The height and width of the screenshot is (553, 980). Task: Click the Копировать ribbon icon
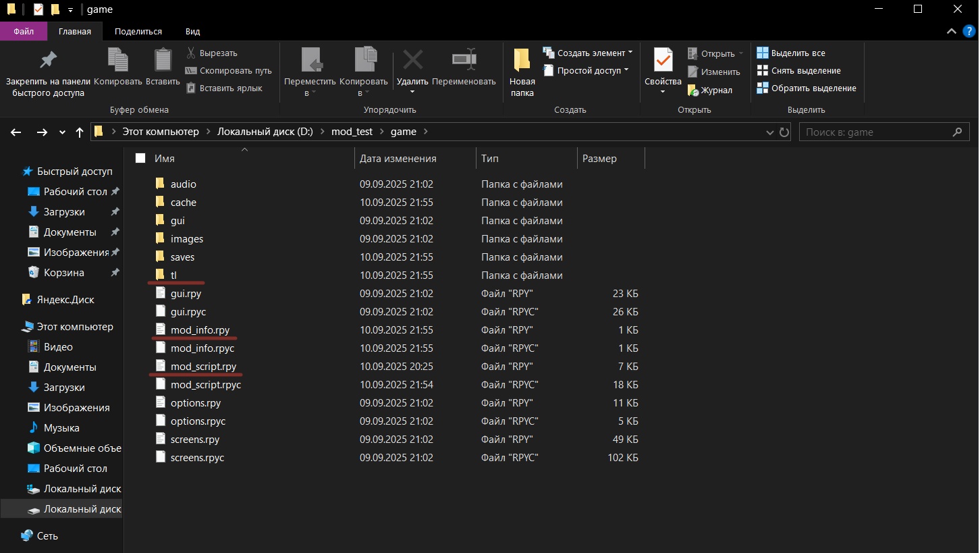[118, 59]
